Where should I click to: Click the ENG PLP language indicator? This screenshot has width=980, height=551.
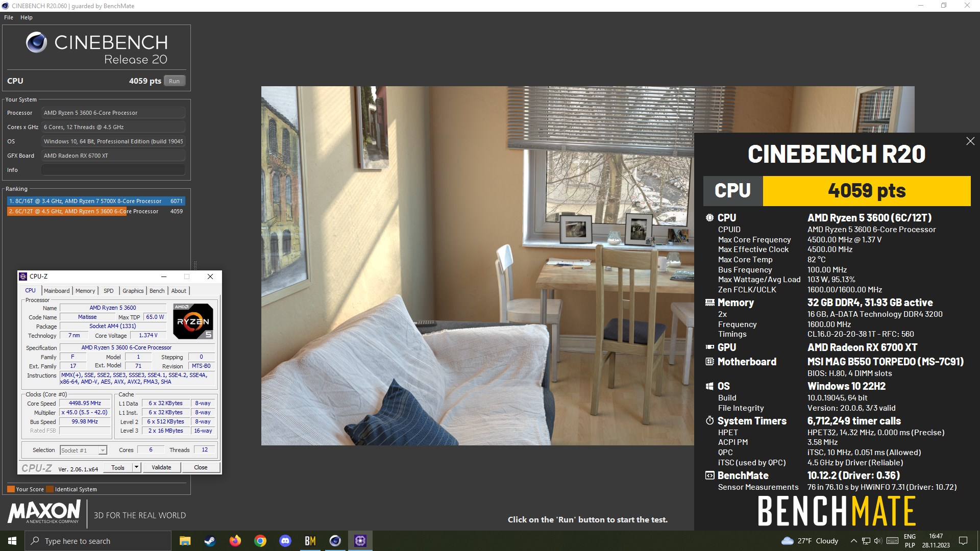pos(910,541)
